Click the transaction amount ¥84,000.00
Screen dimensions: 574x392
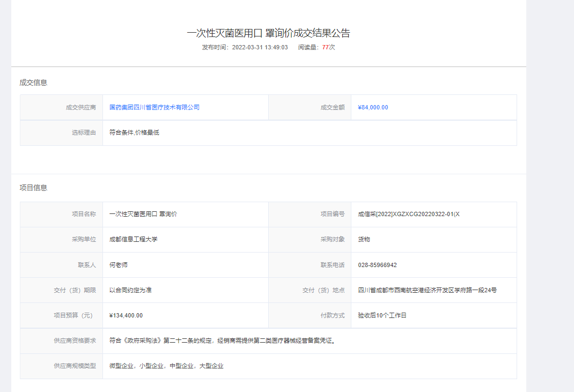373,107
